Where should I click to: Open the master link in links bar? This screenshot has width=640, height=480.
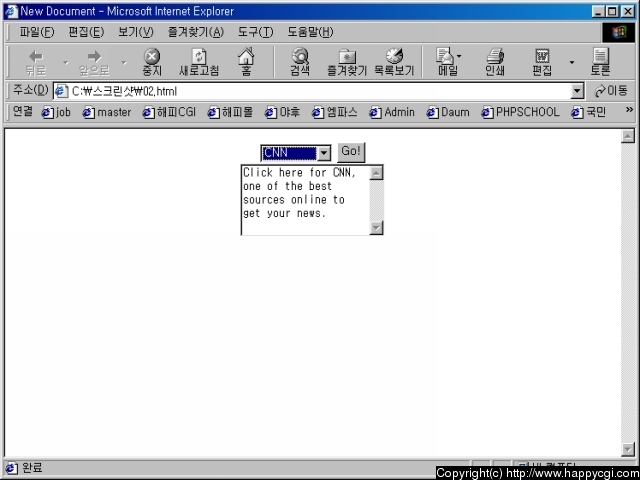tap(107, 112)
